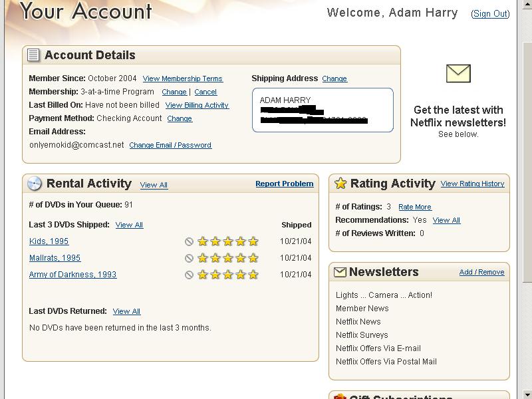532x399 pixels.
Task: Change the 3-at-a-time membership program
Action: point(174,92)
